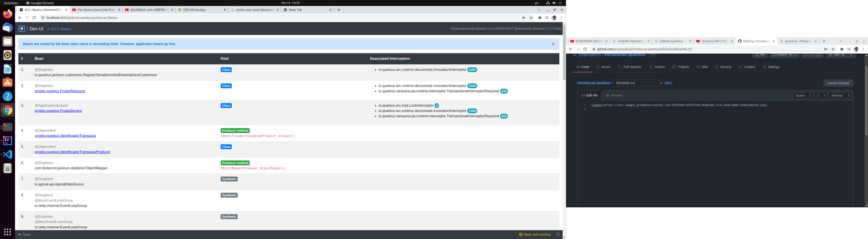The width and height of the screenshot is (868, 239).
Task: Click the Cancel changes button
Action: coord(838,83)
